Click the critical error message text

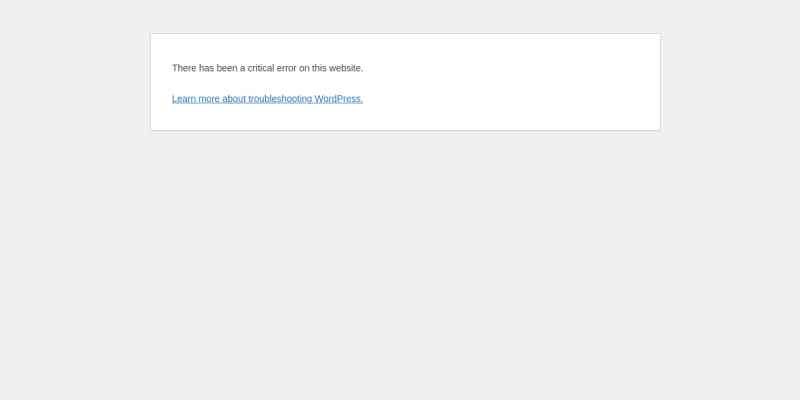[267, 68]
